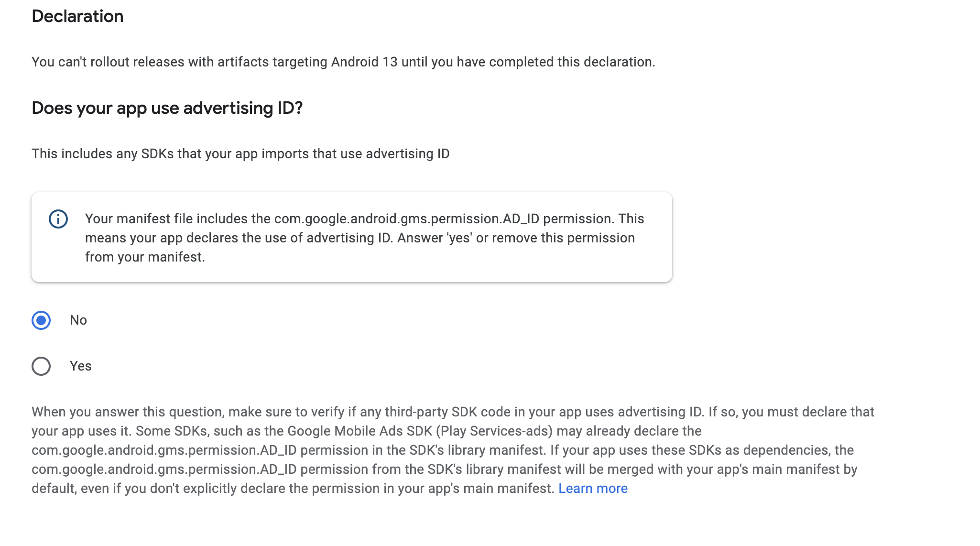980x546 pixels.
Task: Click the "No" option label text
Action: click(x=78, y=320)
